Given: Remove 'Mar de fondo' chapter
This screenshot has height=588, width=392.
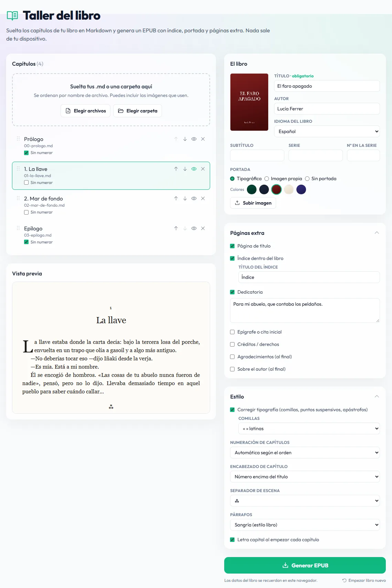Looking at the screenshot, I should [203, 198].
